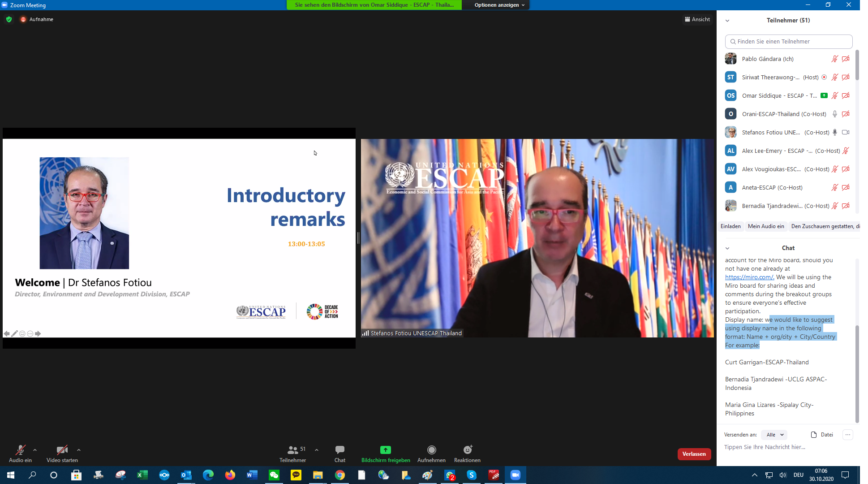Viewport: 868px width, 484px height.
Task: Click the Aufnehmen record icon
Action: click(x=431, y=450)
